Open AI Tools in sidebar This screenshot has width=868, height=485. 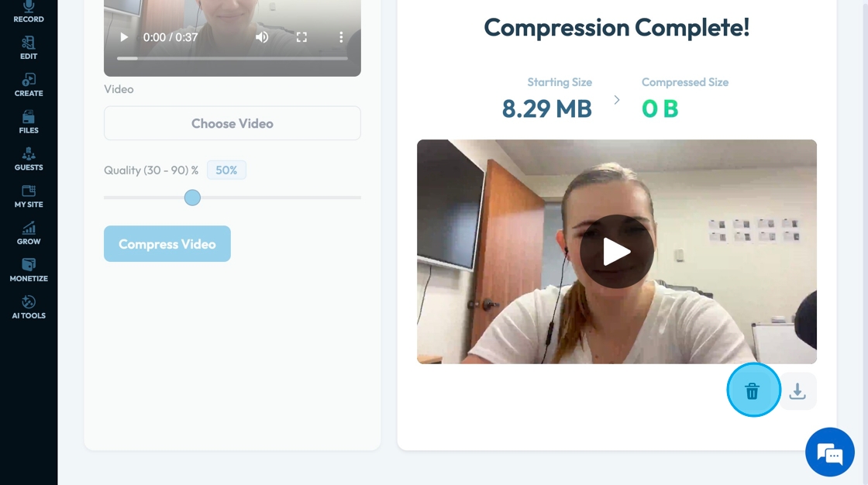point(28,308)
